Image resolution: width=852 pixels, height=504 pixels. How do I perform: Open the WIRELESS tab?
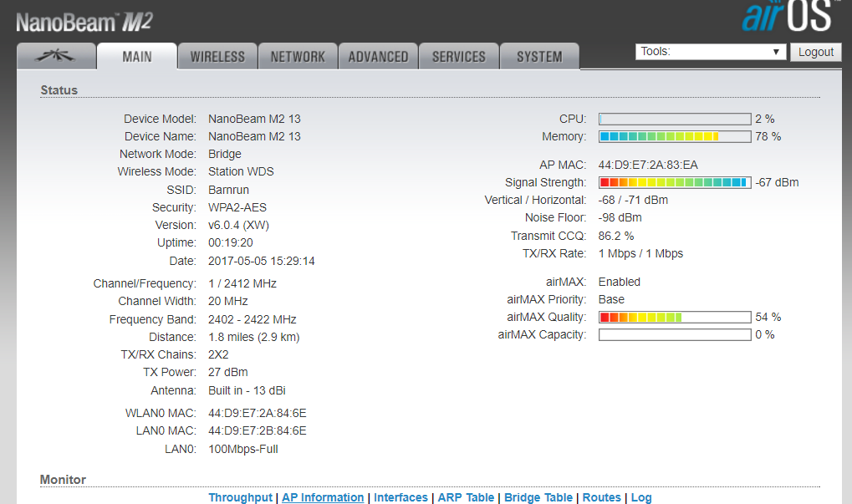(217, 57)
